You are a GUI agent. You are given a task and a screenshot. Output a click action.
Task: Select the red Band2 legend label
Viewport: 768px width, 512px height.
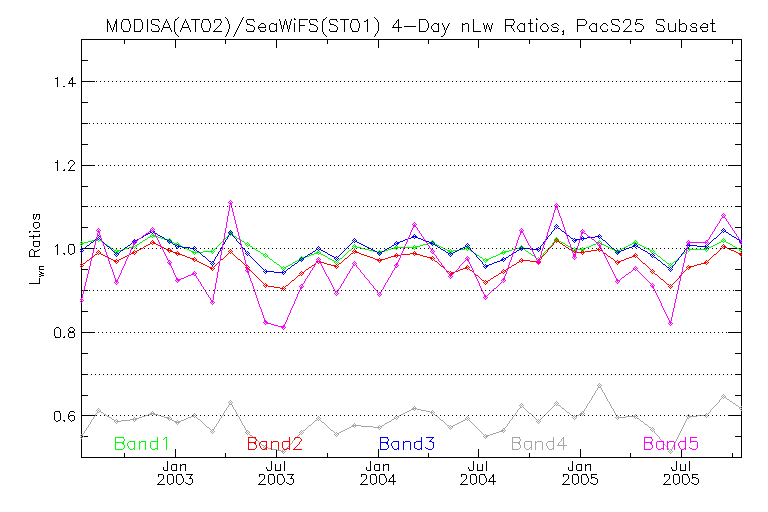[x=275, y=444]
